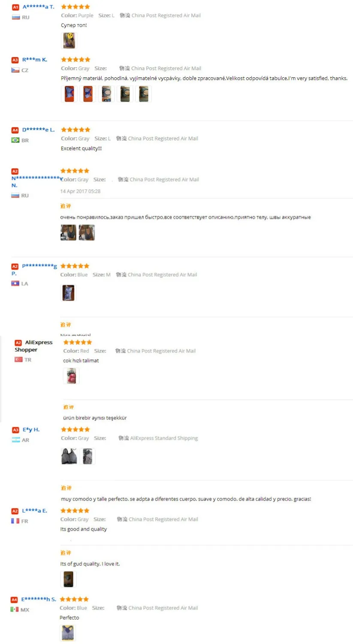The width and height of the screenshot is (353, 644).
Task: Open first photo in R***m K.'s review
Action: [x=69, y=94]
